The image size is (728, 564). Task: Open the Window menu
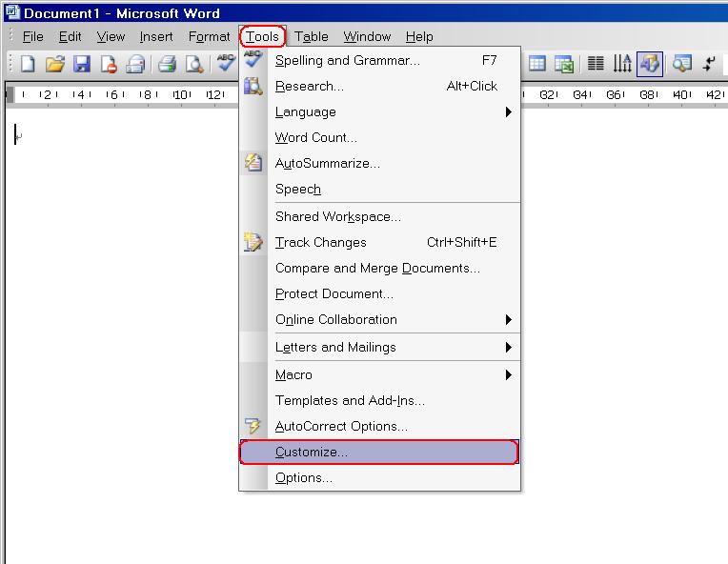click(x=367, y=36)
